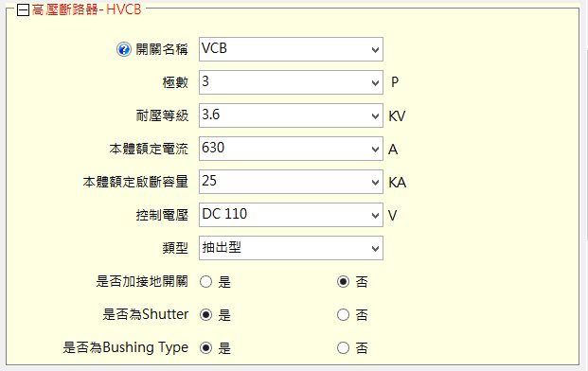588x371 pixels.
Task: Open the 極數 dropdown showing 3
Action: point(291,82)
